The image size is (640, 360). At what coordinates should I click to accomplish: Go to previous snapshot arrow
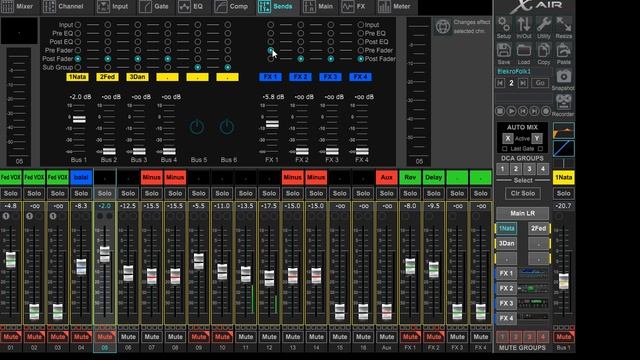500,83
